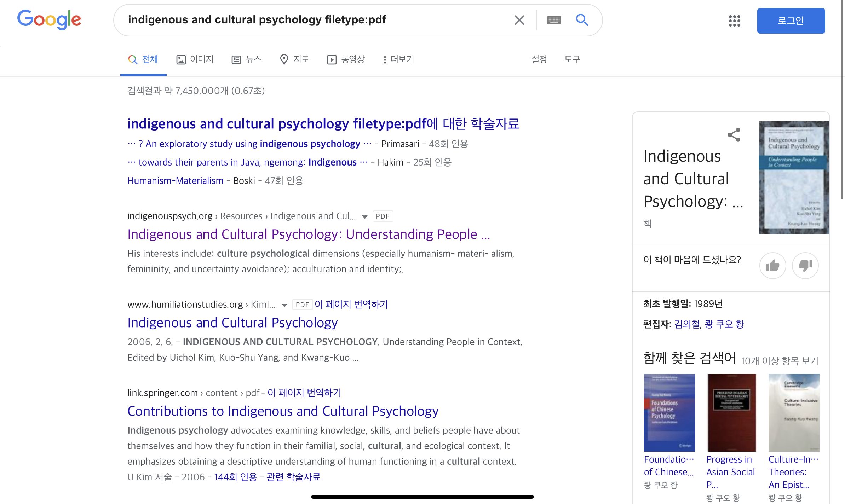Switch to the 이미지 tab

pos(195,59)
